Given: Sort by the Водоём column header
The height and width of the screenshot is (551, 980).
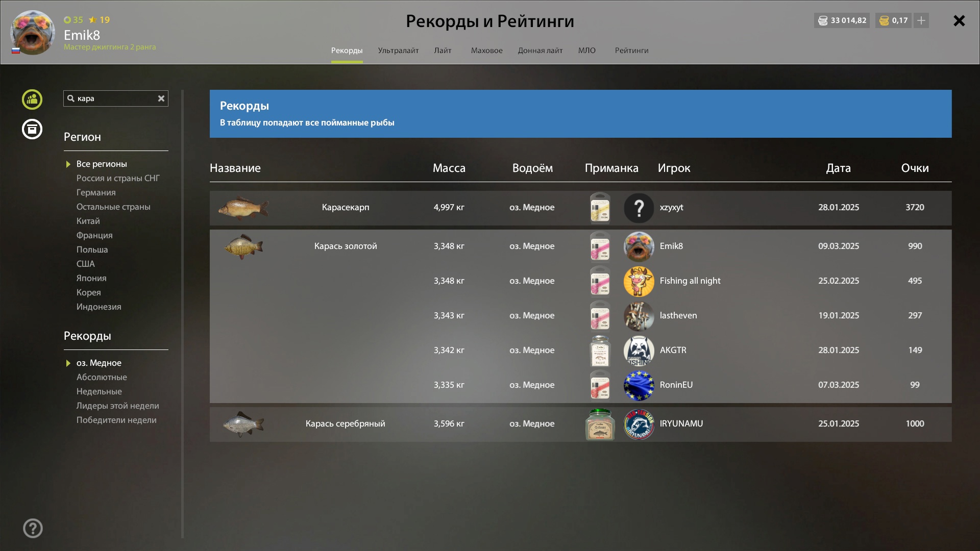Looking at the screenshot, I should pyautogui.click(x=532, y=168).
